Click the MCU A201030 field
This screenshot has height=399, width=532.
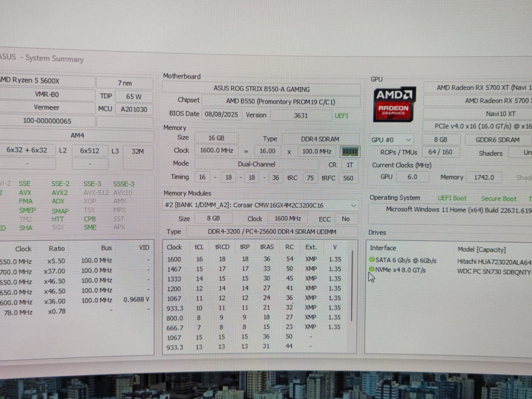point(134,109)
